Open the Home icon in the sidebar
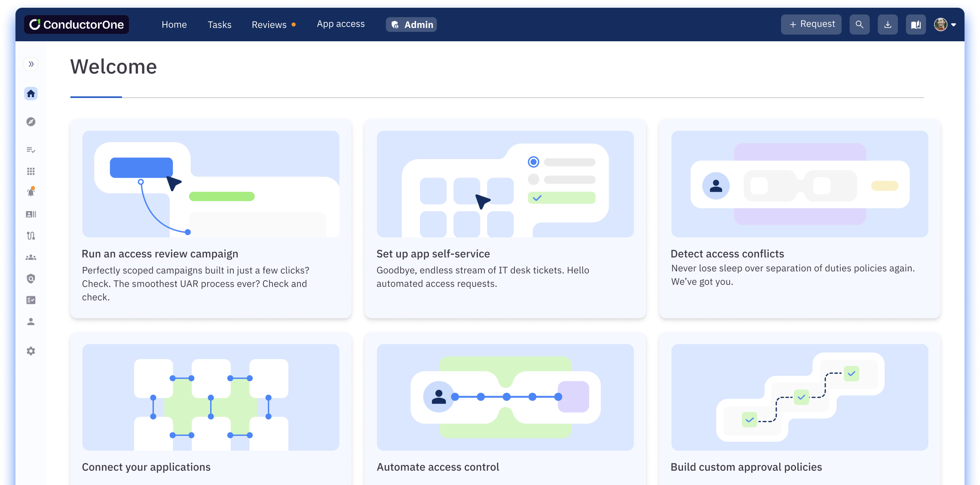The image size is (980, 485). (31, 93)
